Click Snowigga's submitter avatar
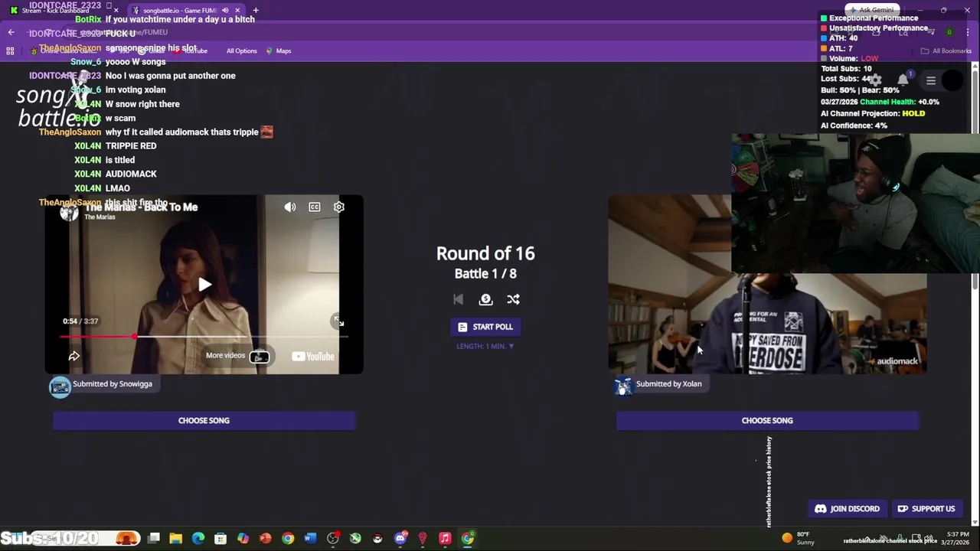Image resolution: width=980 pixels, height=551 pixels. click(x=60, y=386)
